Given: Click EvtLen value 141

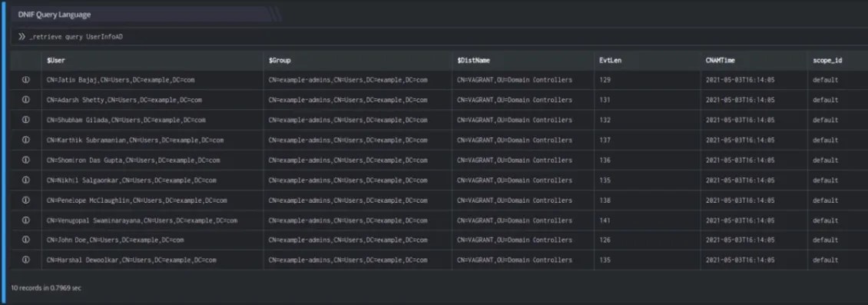Looking at the screenshot, I should click(x=605, y=220).
